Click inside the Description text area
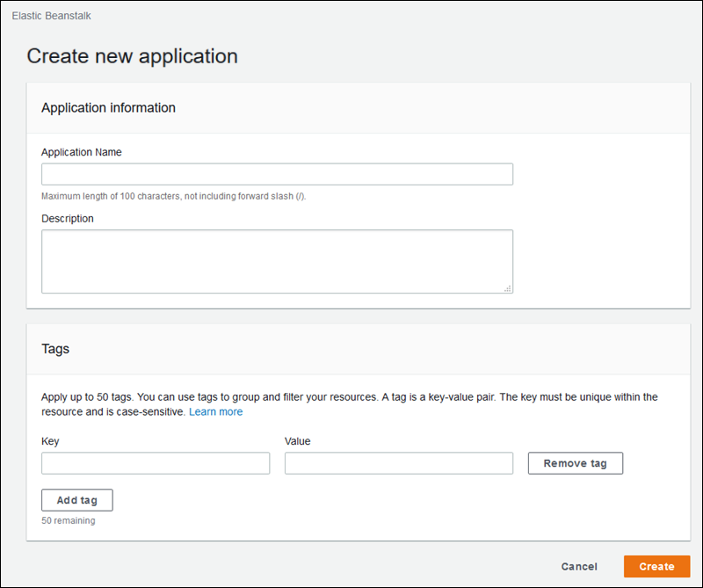The image size is (703, 588). (x=277, y=261)
